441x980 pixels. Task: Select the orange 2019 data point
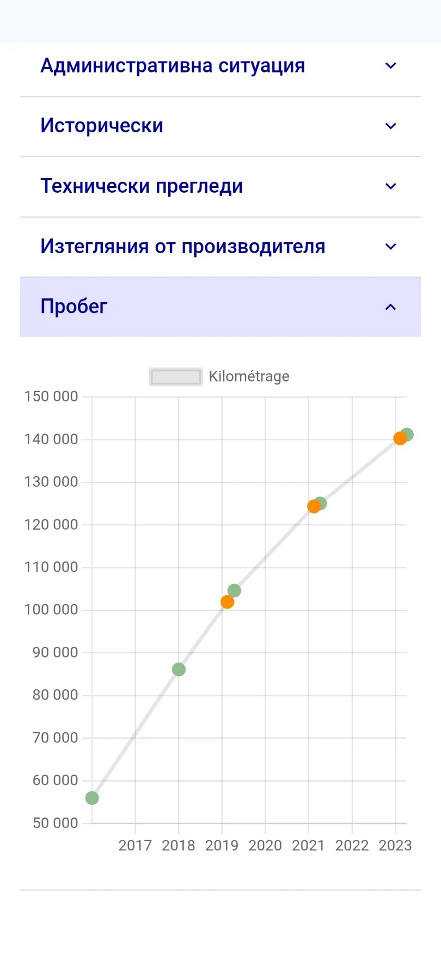[227, 602]
